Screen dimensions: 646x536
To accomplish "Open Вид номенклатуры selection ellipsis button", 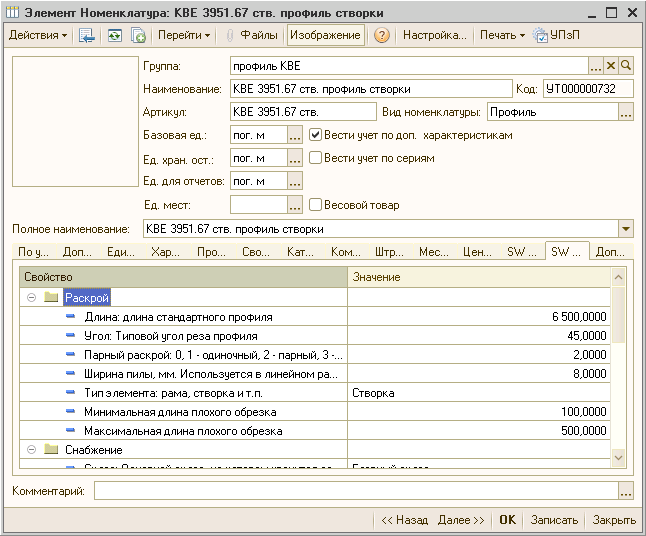I will [626, 112].
